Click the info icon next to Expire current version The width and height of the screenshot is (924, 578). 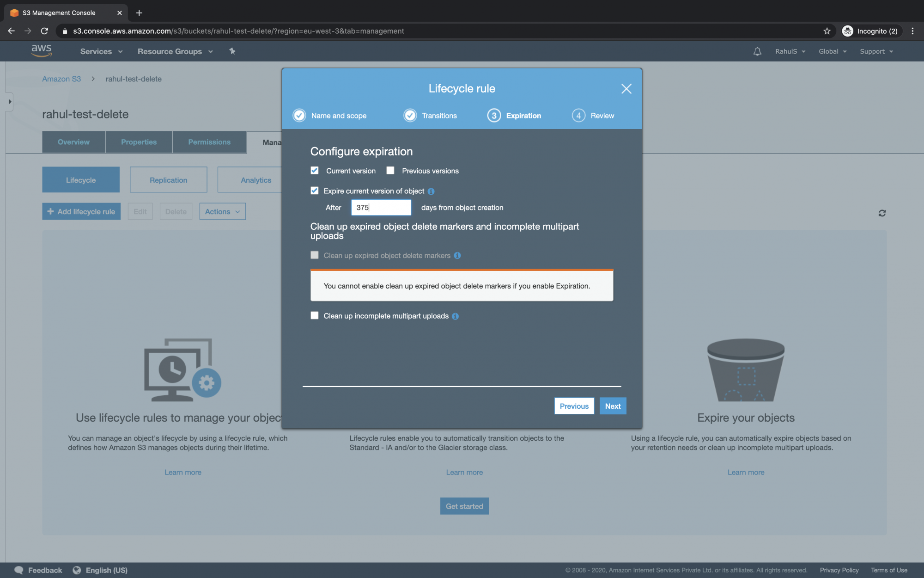click(x=431, y=191)
